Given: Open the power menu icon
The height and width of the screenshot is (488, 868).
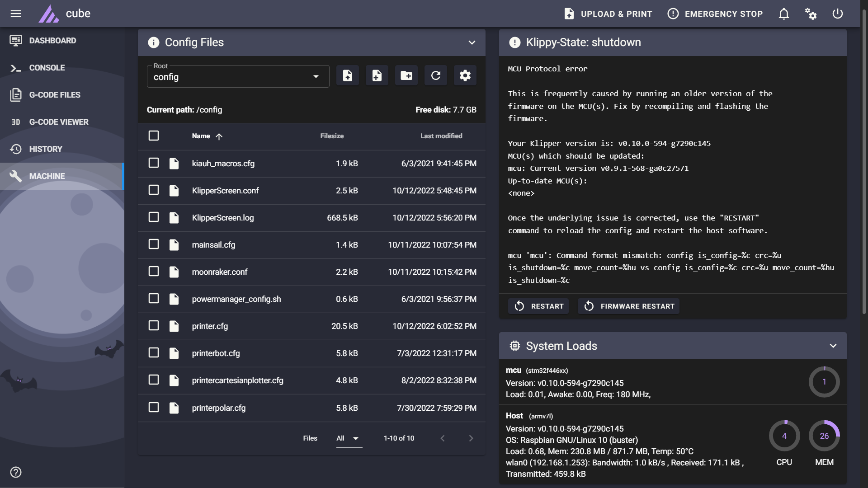Looking at the screenshot, I should (x=837, y=14).
